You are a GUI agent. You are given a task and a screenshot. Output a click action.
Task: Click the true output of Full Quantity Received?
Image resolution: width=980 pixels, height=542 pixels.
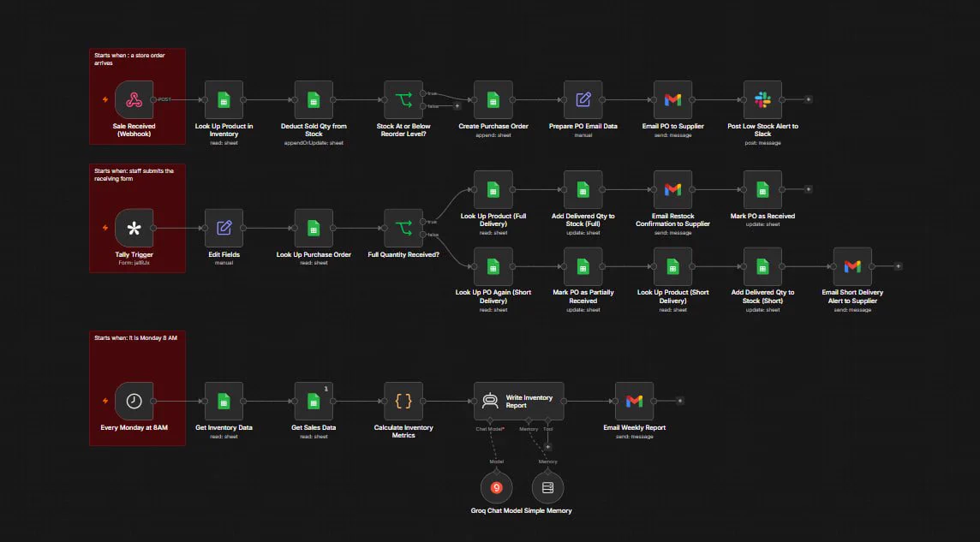tap(423, 222)
